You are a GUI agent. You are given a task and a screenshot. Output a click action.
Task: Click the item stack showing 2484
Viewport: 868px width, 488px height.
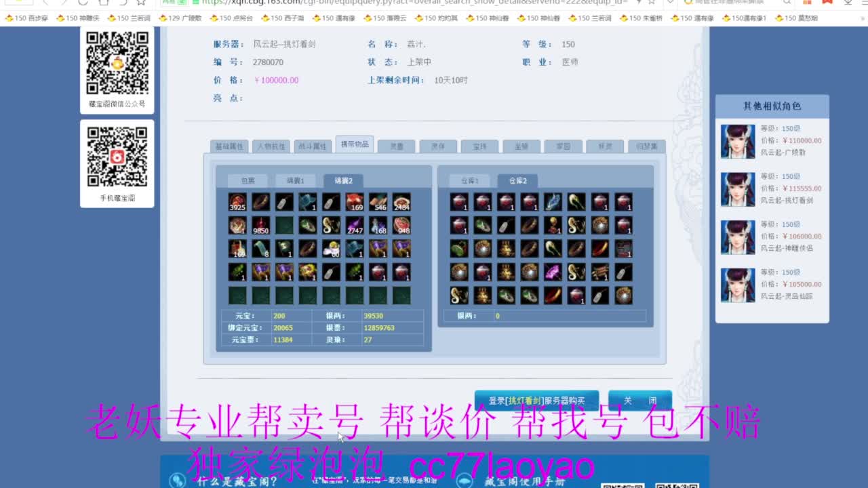click(x=401, y=202)
